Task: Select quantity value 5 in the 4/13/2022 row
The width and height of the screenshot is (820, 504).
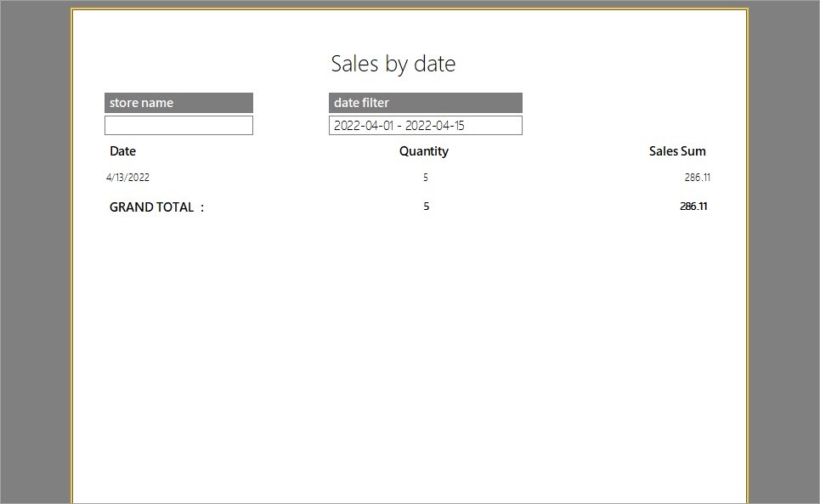Action: click(426, 178)
